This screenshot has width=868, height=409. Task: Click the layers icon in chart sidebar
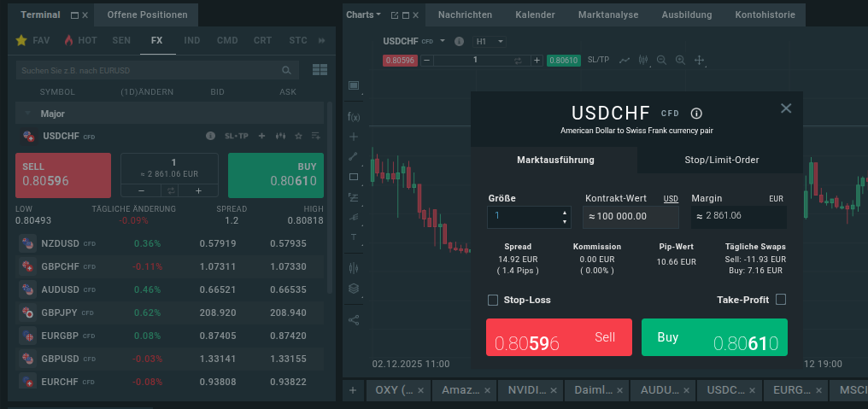(354, 288)
